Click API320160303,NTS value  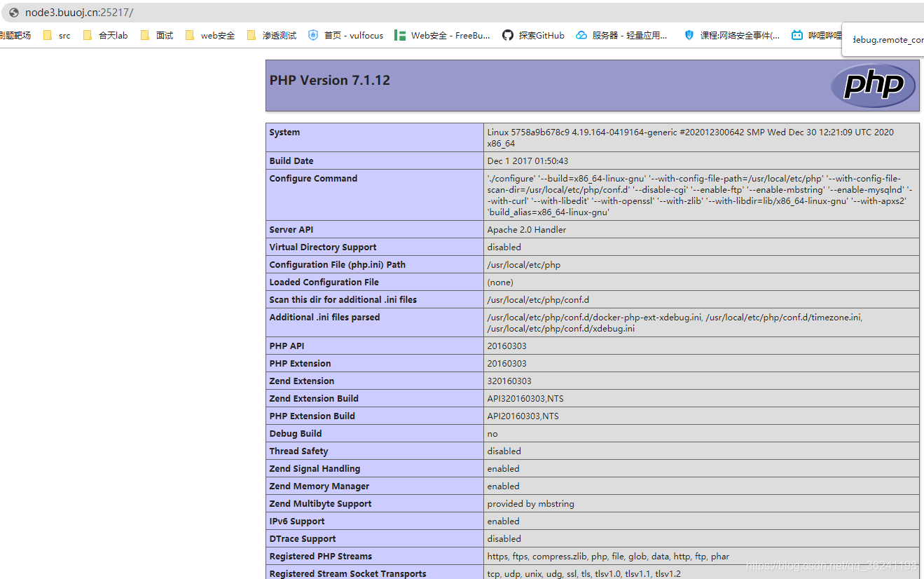525,399
